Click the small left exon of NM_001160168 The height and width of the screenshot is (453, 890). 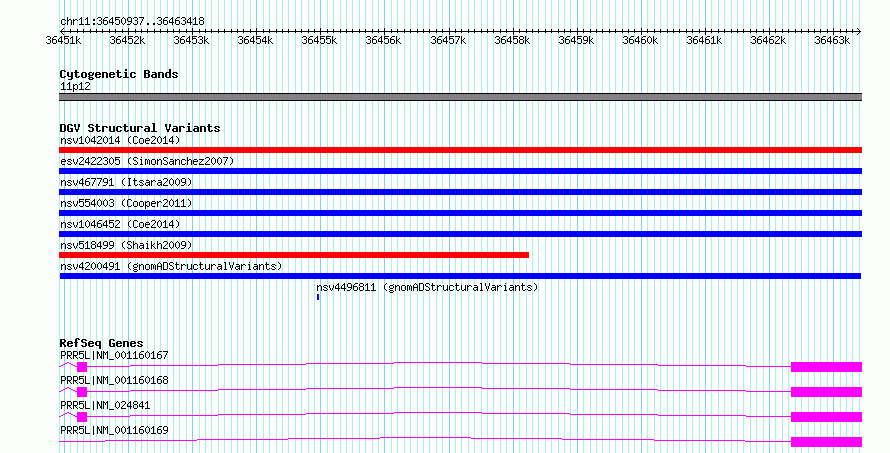coord(82,392)
